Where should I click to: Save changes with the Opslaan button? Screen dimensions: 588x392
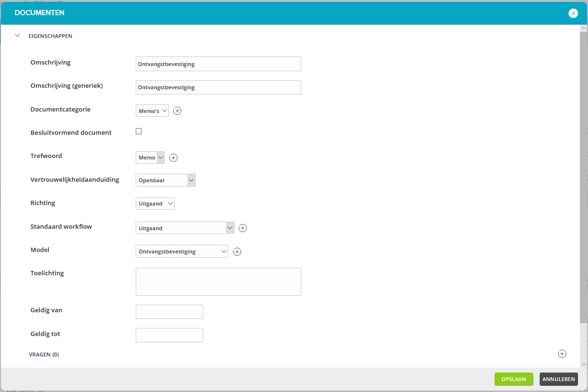[513, 379]
